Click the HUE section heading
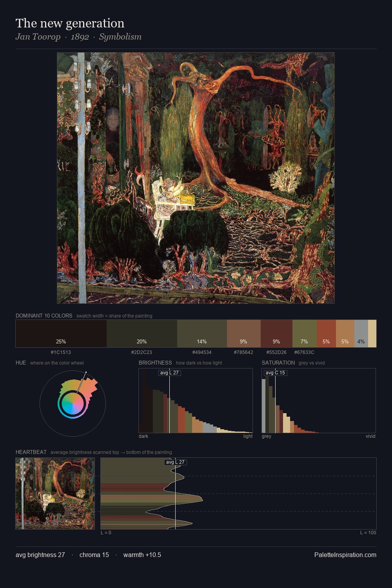 21,363
